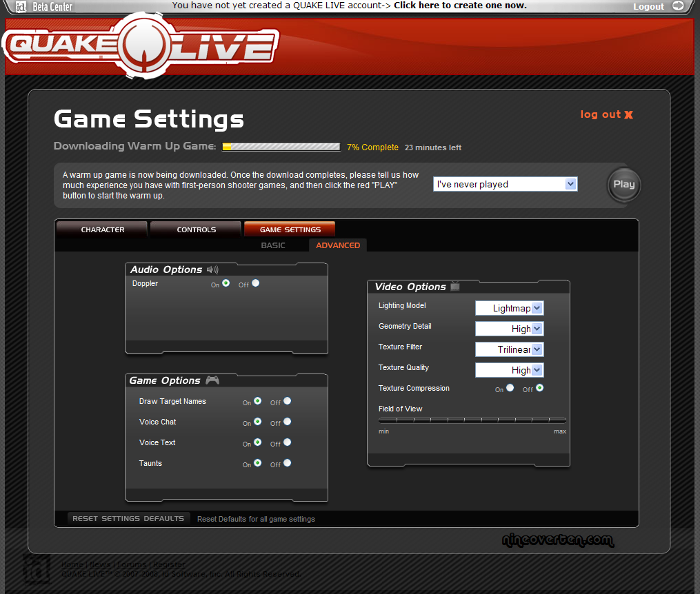Click the Logout arrow icon at top right

point(678,6)
